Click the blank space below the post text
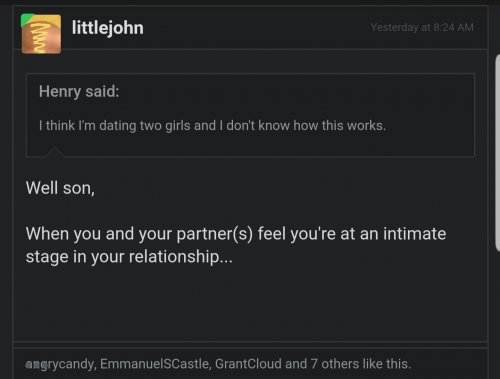The image size is (500, 379). pyautogui.click(x=250, y=303)
